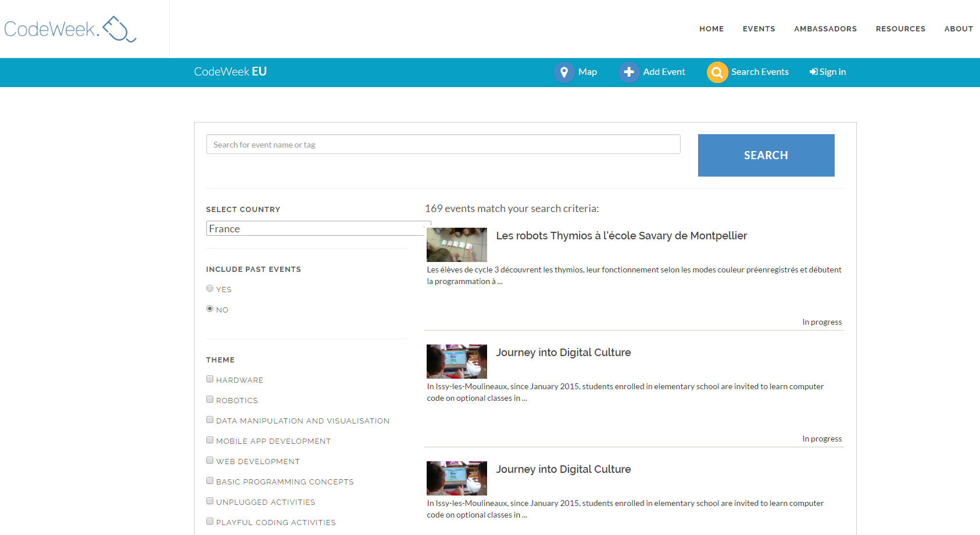Check Basic Programming Concepts theme
Image resolution: width=980 pixels, height=535 pixels.
(210, 480)
